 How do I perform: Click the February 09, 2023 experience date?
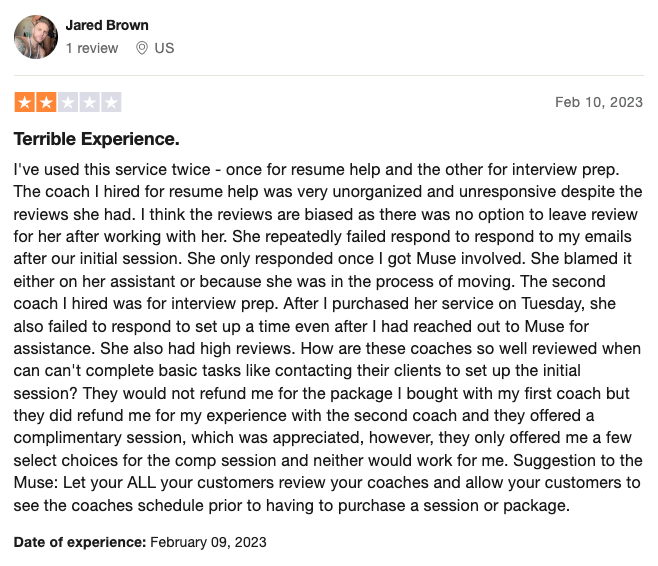pos(208,542)
